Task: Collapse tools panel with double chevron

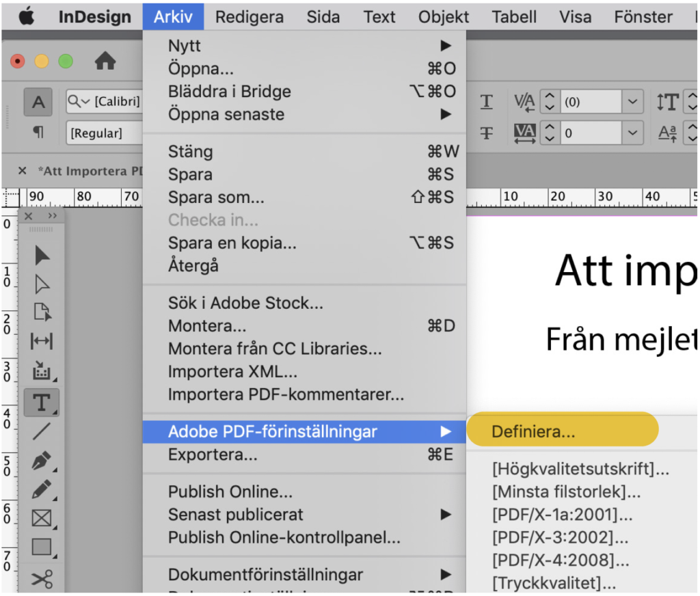Action: tap(53, 216)
